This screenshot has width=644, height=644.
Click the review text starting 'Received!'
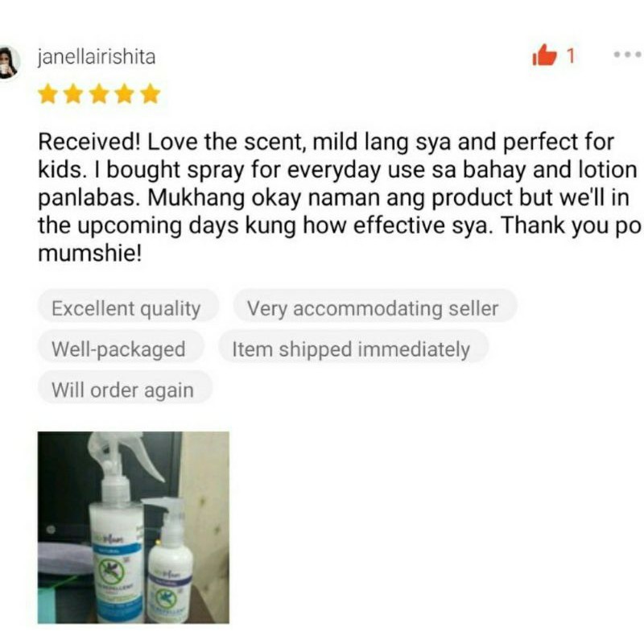pos(339,197)
